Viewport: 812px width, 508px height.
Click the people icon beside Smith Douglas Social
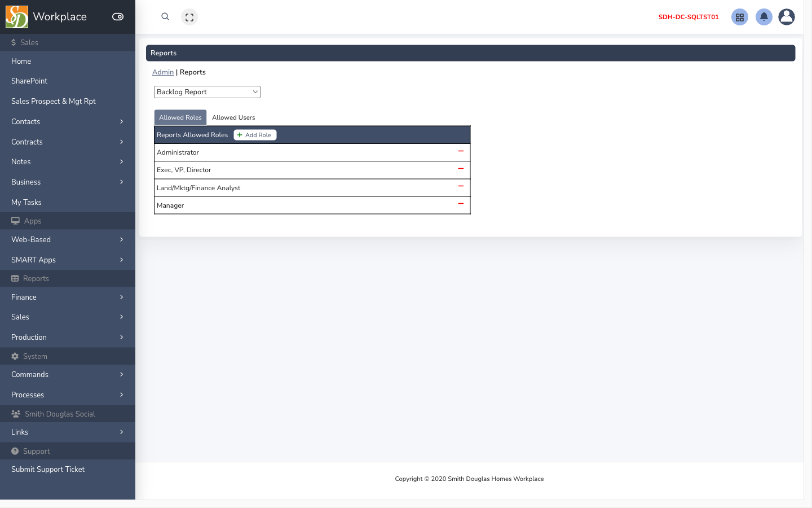(16, 414)
